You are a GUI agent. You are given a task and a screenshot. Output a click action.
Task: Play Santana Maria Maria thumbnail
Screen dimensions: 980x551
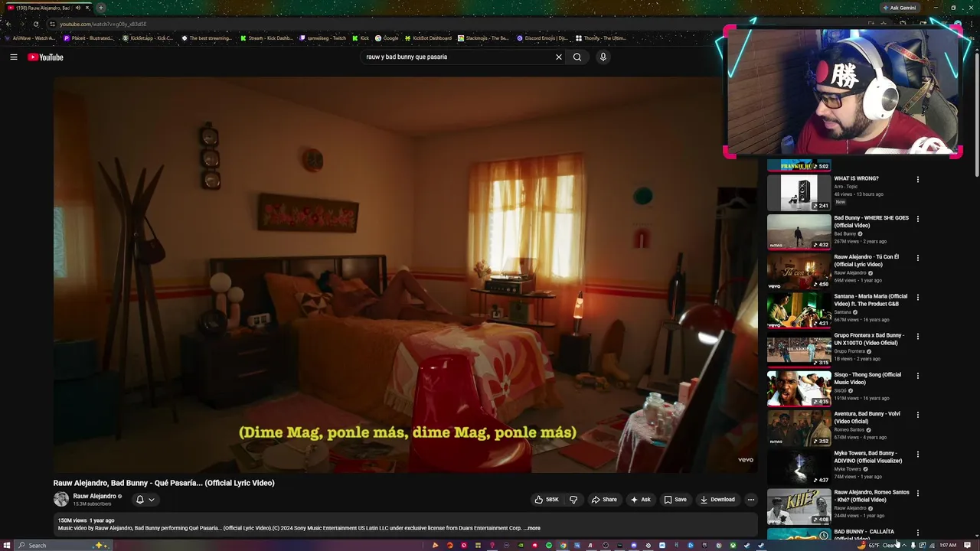tap(799, 309)
